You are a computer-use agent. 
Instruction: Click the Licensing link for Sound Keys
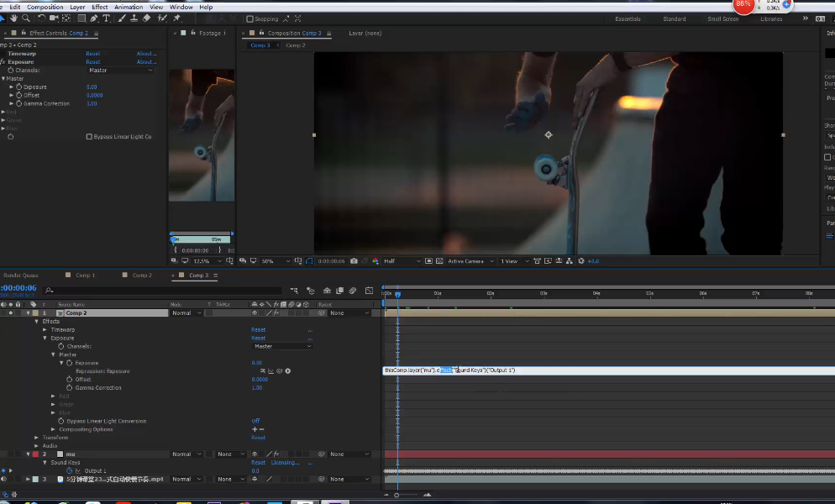(285, 463)
